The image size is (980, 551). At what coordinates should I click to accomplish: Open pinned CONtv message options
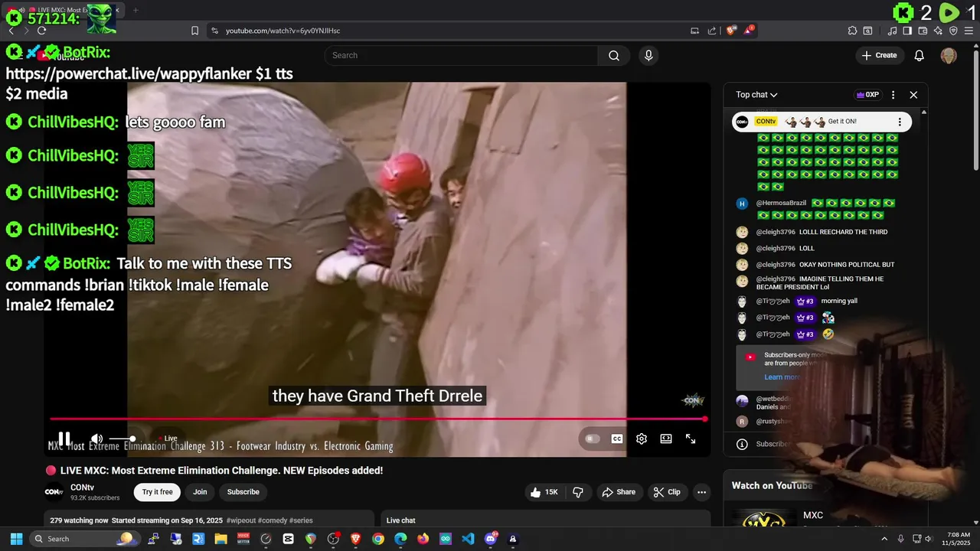click(x=900, y=122)
